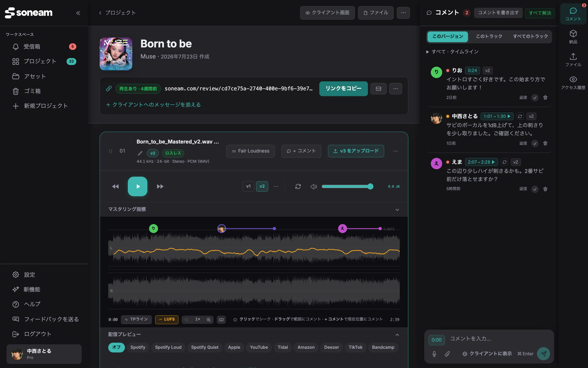Image resolution: width=588 pixels, height=368 pixels.
Task: Click the fast-forward playback icon
Action: coord(160,186)
